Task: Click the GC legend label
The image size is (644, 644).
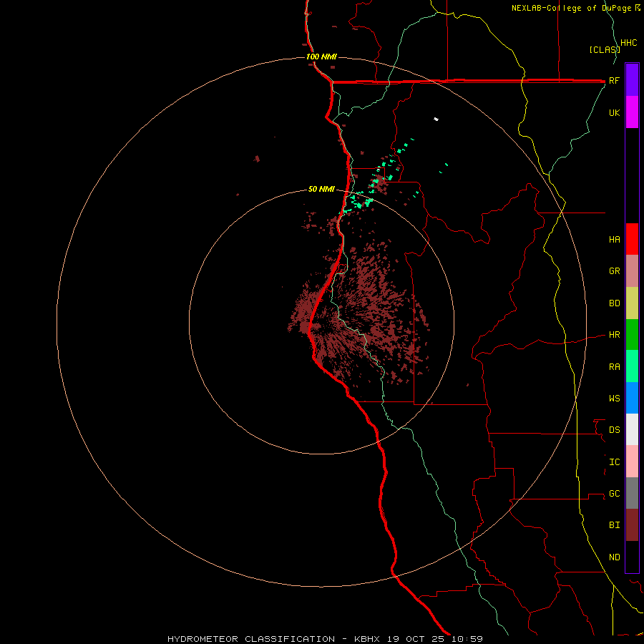Action: [615, 494]
